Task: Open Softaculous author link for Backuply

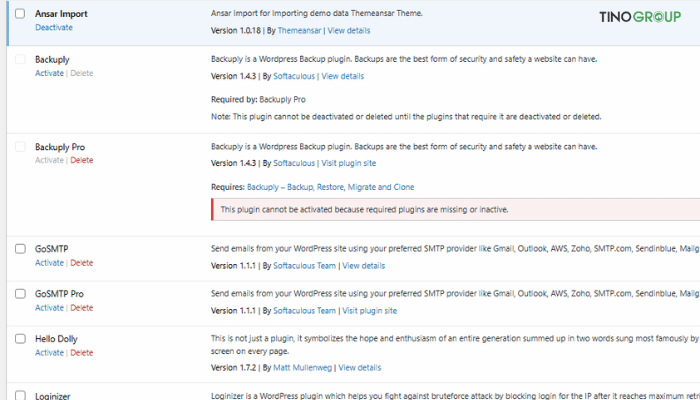Action: pyautogui.click(x=294, y=76)
